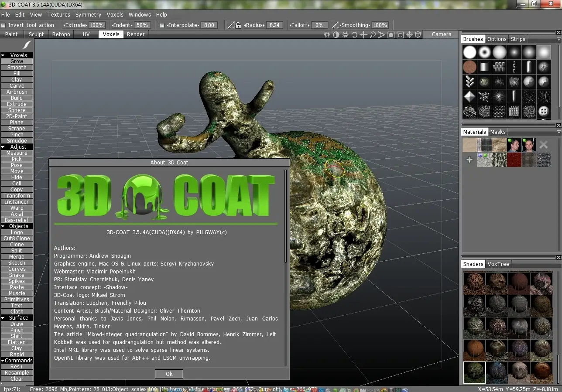Viewport: 562px width, 392px height.
Task: Click the sun-shaped light icon in viewport toolbar
Action: (x=327, y=34)
